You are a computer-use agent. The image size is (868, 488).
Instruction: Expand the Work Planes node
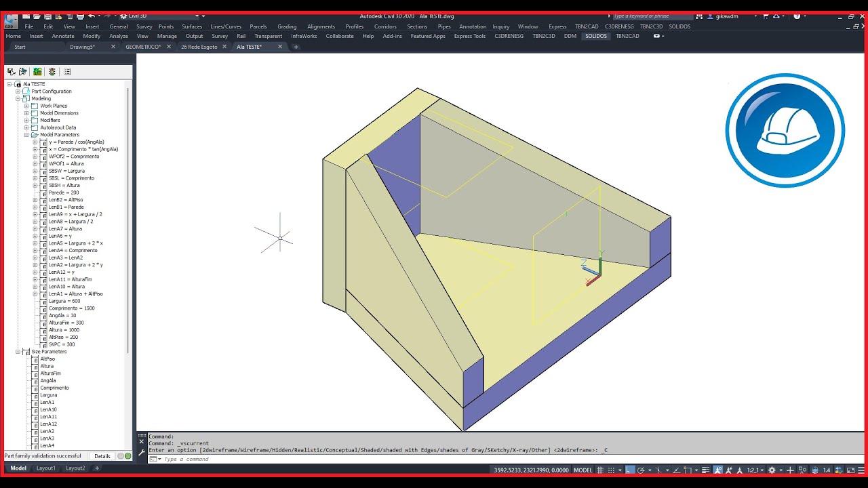26,106
